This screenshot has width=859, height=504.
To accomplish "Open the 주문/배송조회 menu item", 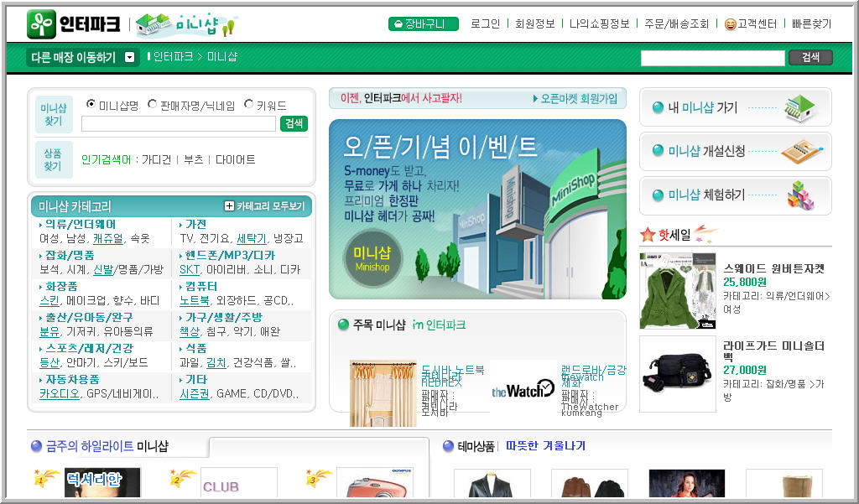I will pos(678,23).
